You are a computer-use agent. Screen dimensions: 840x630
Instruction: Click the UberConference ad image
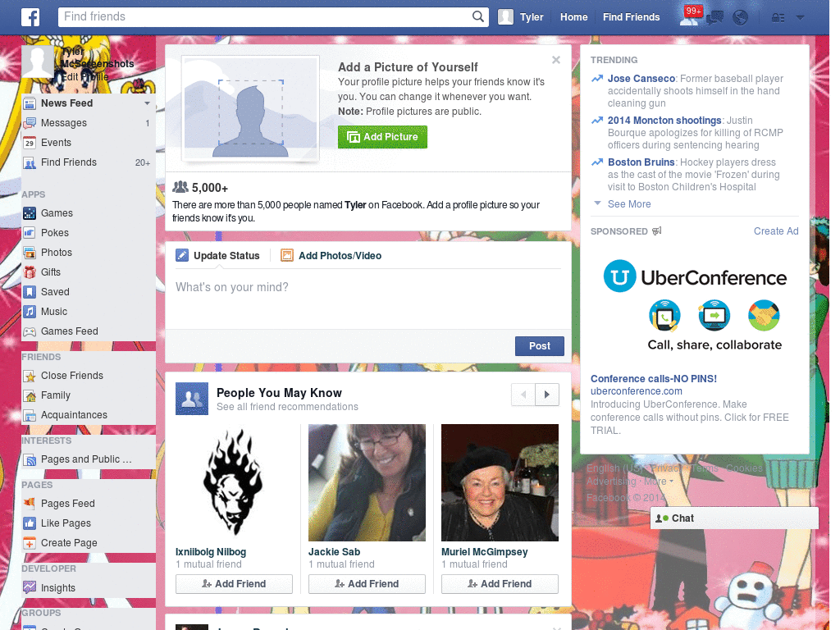coord(695,305)
